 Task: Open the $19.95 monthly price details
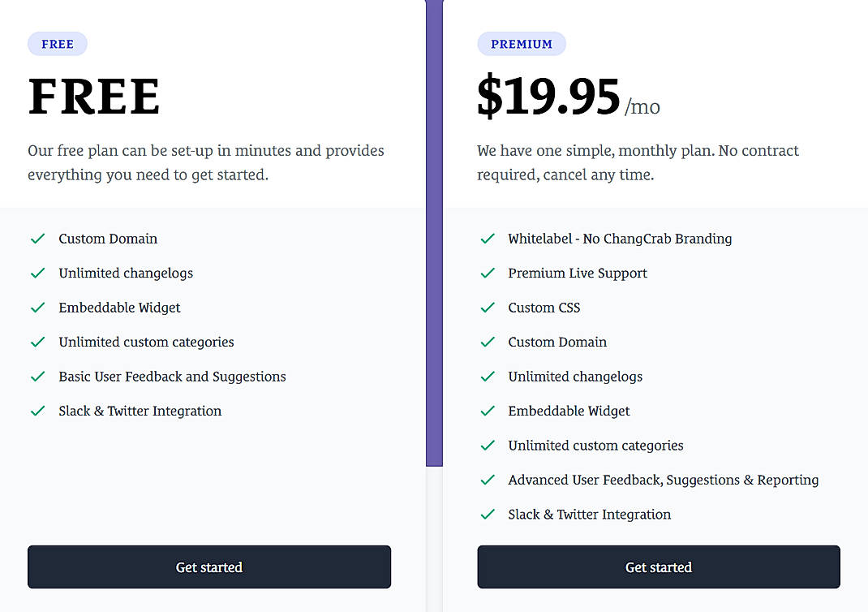click(x=548, y=95)
